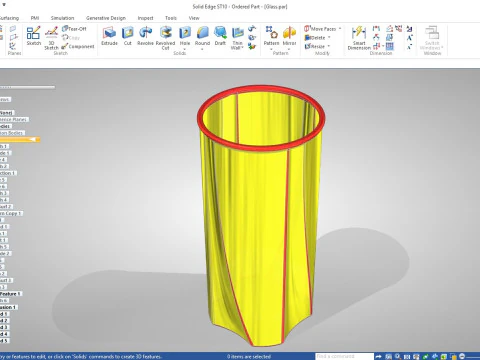Screen dimensions: 480x360
Task: Select the Thin Wall tool
Action: pyautogui.click(x=237, y=38)
